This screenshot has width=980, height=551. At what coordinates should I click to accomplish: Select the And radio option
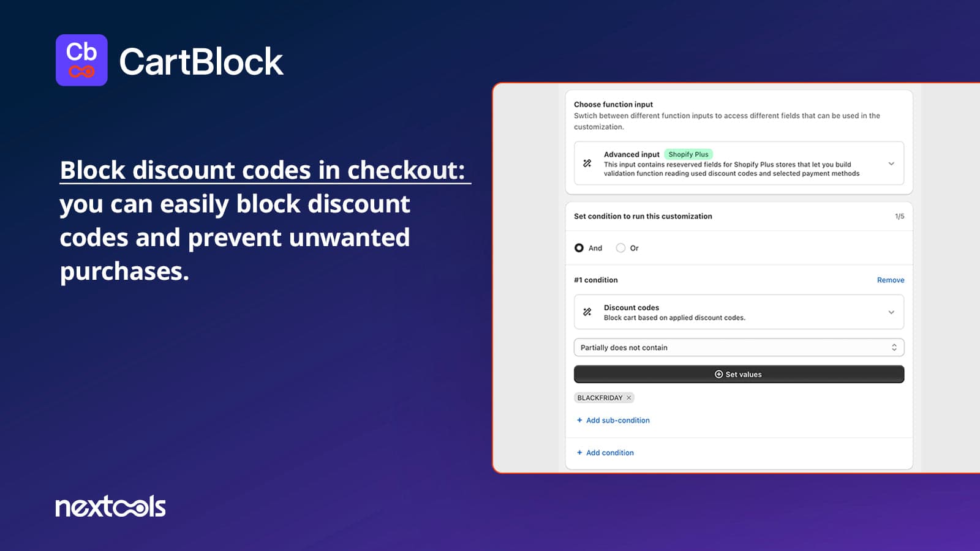tap(579, 248)
